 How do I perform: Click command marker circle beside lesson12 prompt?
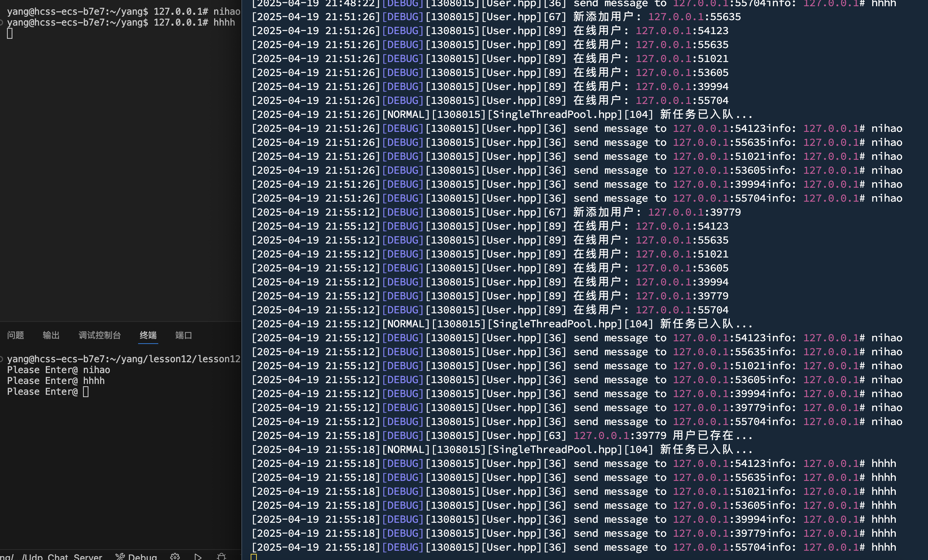point(2,359)
